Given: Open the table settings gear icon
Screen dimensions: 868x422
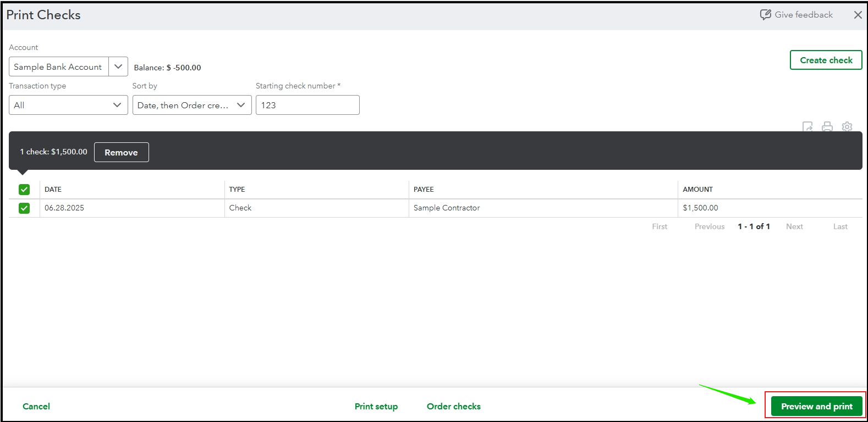Looking at the screenshot, I should (847, 127).
